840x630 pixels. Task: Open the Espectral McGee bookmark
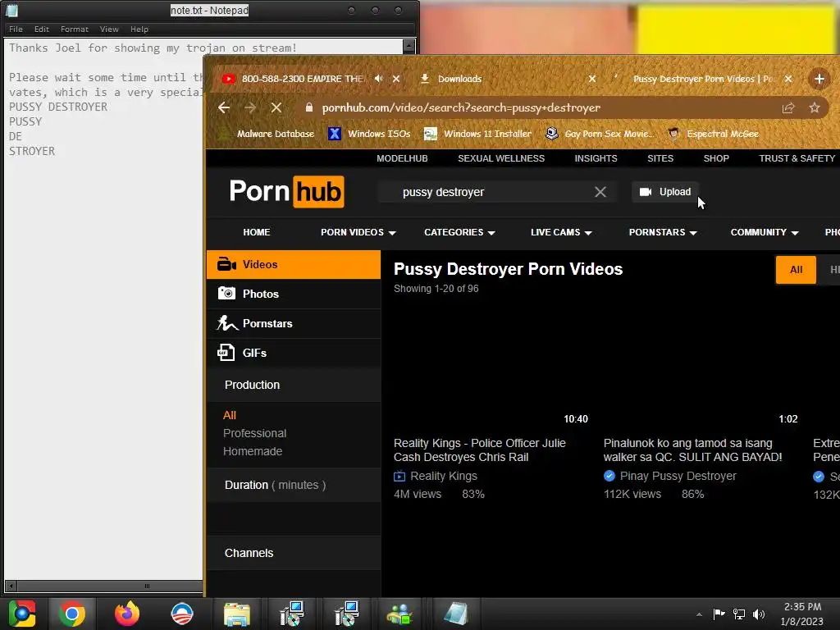point(713,134)
